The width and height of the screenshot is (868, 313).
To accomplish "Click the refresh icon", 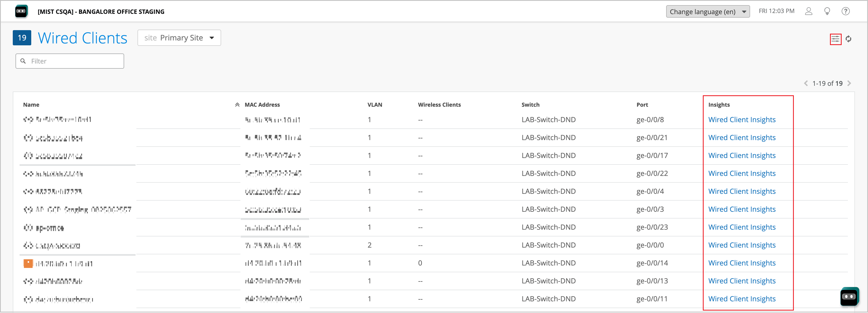I will [x=848, y=39].
